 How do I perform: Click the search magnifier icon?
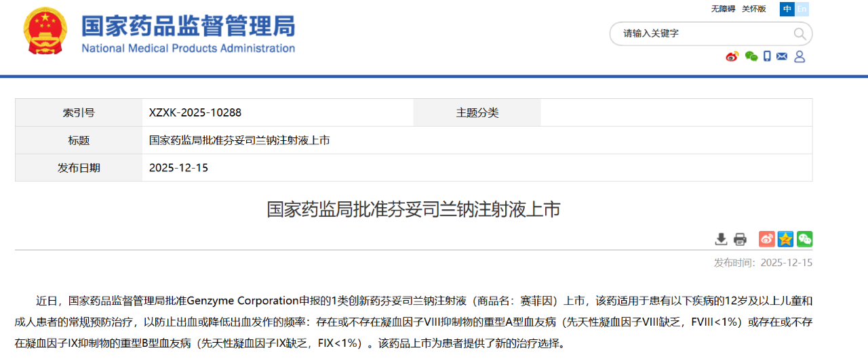click(x=800, y=34)
